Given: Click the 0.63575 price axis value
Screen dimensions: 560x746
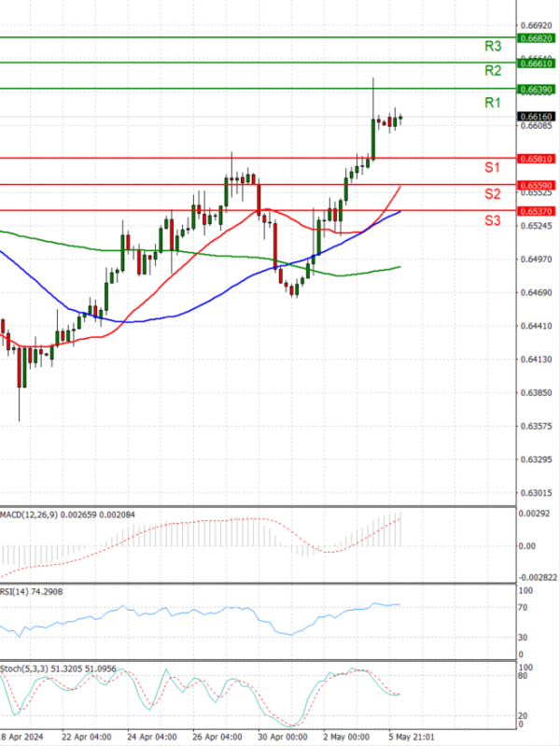Looking at the screenshot, I should click(x=537, y=427).
